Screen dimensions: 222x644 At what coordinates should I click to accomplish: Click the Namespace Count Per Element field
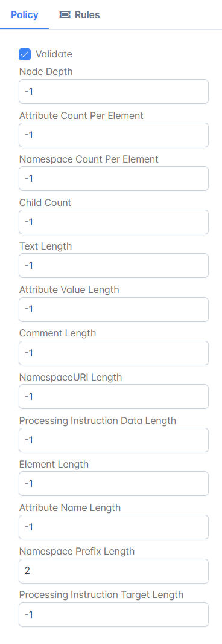113,179
